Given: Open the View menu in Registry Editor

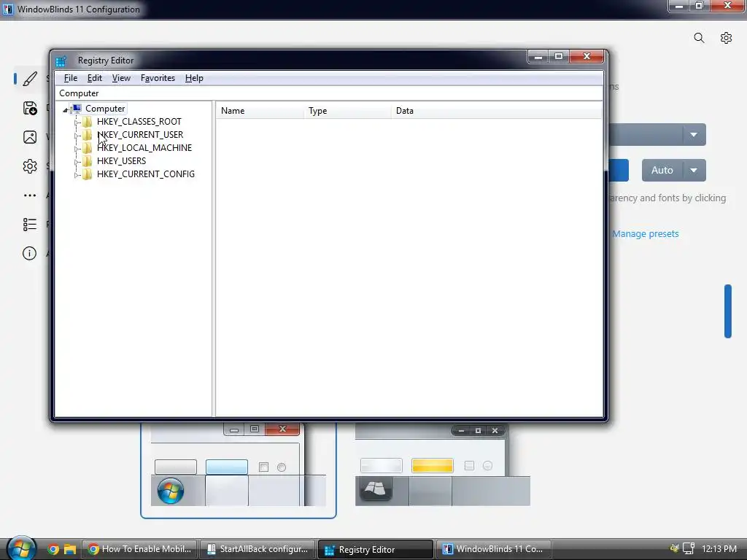Looking at the screenshot, I should (121, 78).
